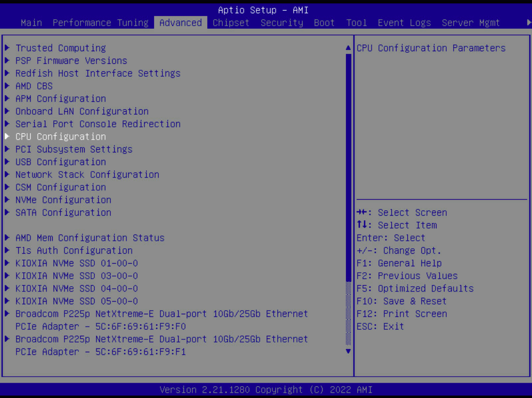Open Broadcom adapter ending F9:F1
This screenshot has width=532, height=398.
tap(162, 345)
